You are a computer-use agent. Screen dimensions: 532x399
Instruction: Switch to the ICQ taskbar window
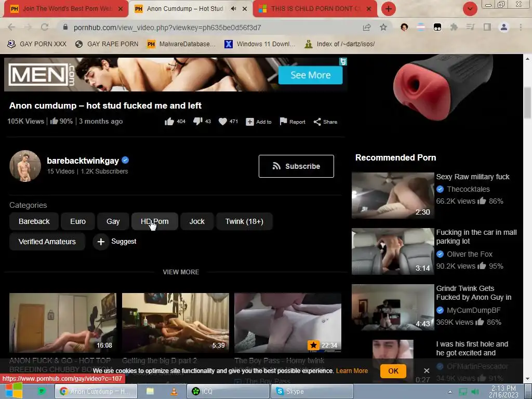228,392
